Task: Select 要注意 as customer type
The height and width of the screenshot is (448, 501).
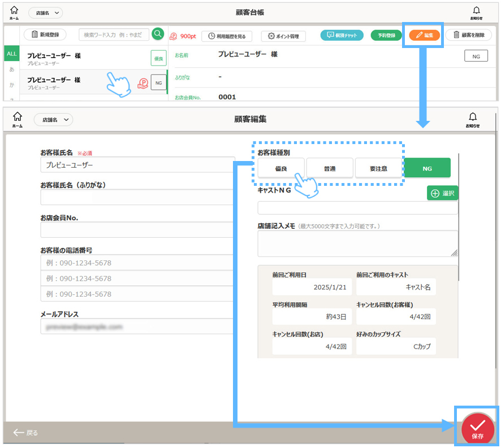Action: tap(378, 168)
